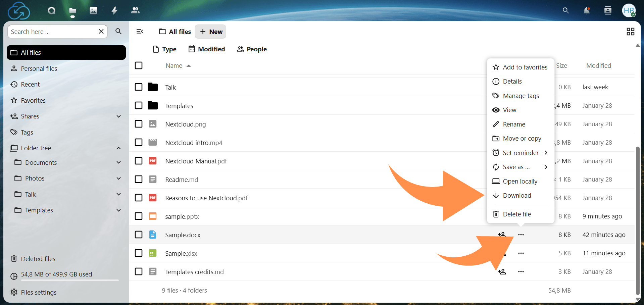The width and height of the screenshot is (644, 305).
Task: Expand the Shares section
Action: (x=118, y=116)
